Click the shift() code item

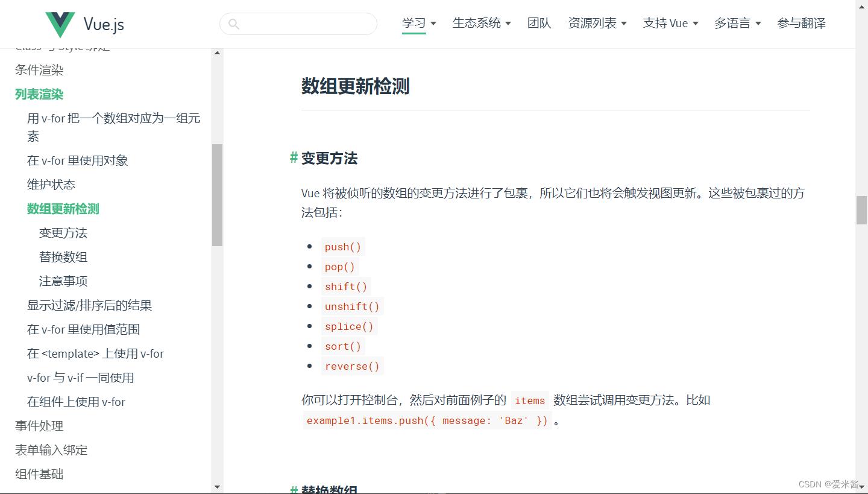coord(346,287)
